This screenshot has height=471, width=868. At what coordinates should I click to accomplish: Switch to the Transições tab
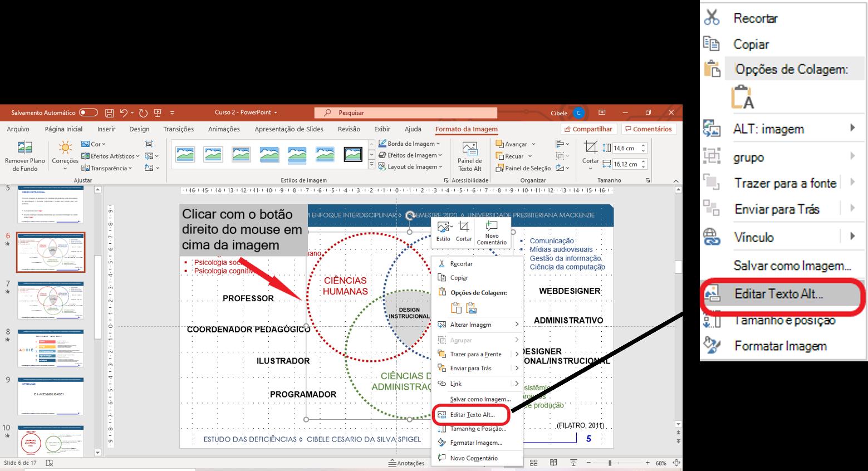[x=179, y=129]
